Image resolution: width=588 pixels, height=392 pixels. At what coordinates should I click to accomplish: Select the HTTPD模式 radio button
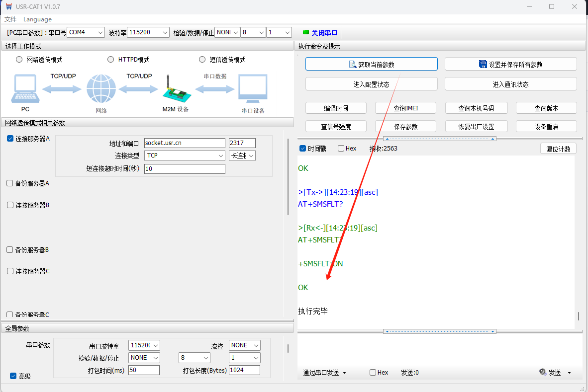click(x=111, y=60)
